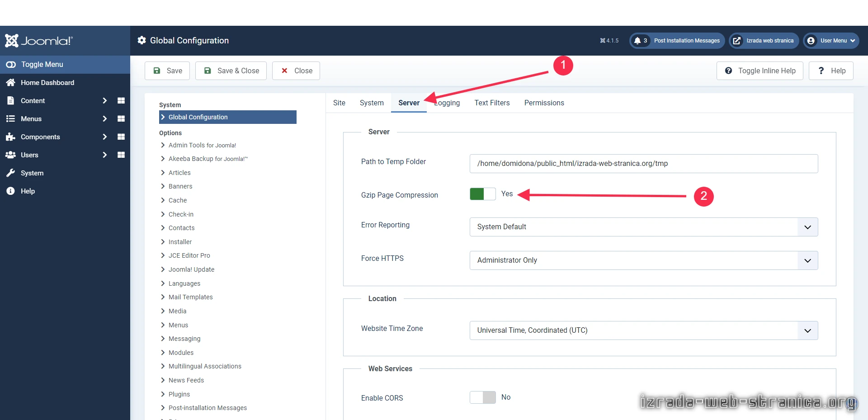The width and height of the screenshot is (868, 420).
Task: Click the Path to Temp Folder field
Action: (x=644, y=164)
